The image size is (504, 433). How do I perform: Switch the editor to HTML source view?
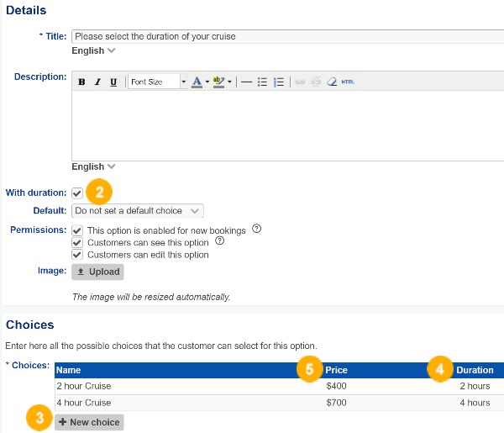(348, 82)
